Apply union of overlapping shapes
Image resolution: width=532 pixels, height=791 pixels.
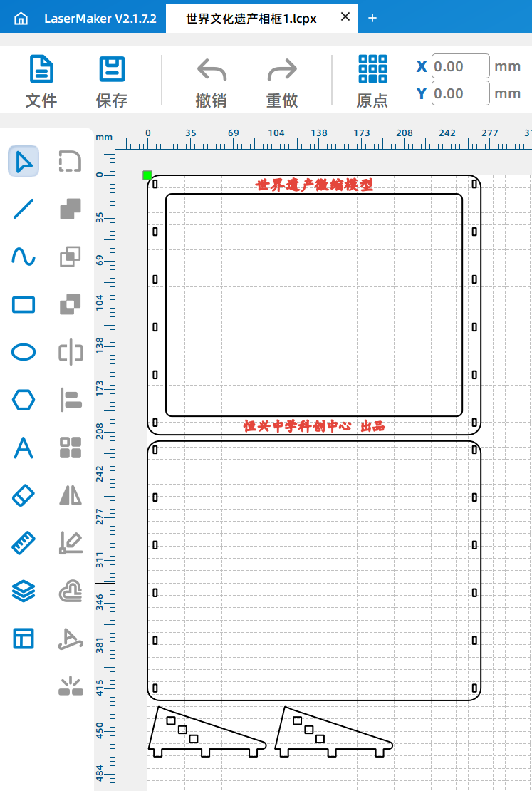point(70,209)
